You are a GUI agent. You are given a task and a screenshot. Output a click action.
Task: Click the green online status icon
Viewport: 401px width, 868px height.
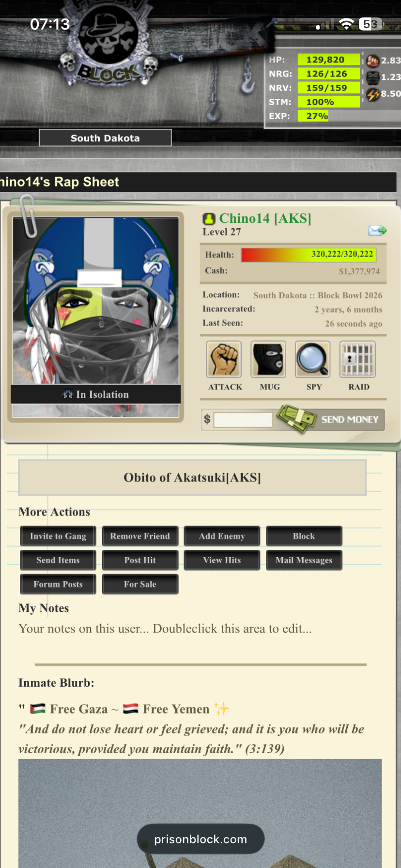[x=209, y=219]
